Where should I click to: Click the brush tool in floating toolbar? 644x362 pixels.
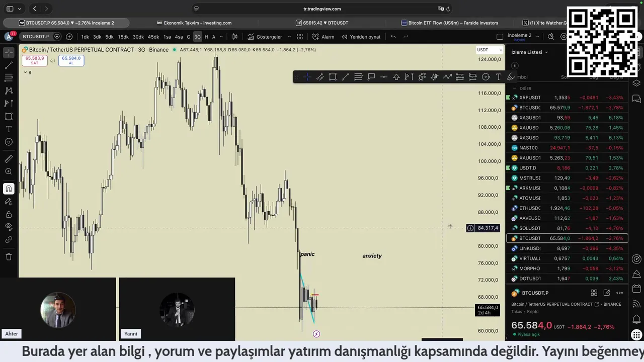(511, 77)
